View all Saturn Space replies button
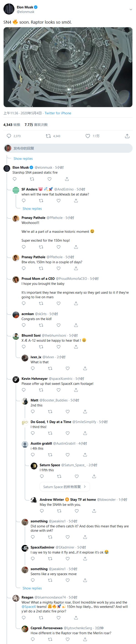Screen dimensions: 136x644 coord(65,487)
